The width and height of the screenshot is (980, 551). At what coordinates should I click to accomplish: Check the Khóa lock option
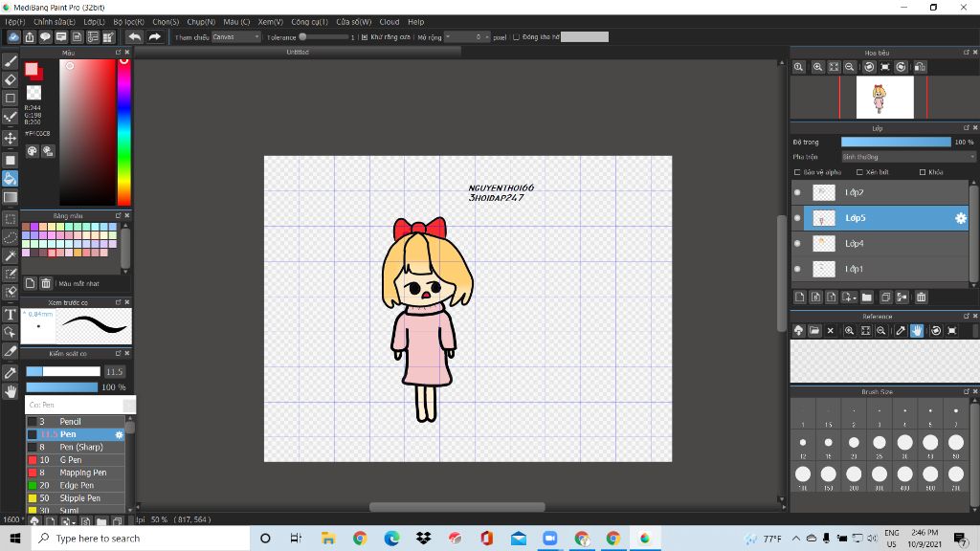tap(923, 172)
